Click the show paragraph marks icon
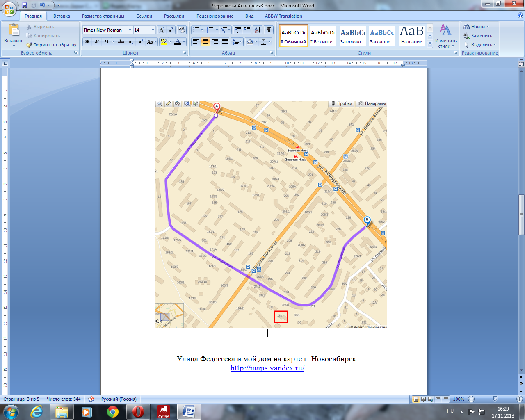The width and height of the screenshot is (525, 420). pyautogui.click(x=269, y=30)
